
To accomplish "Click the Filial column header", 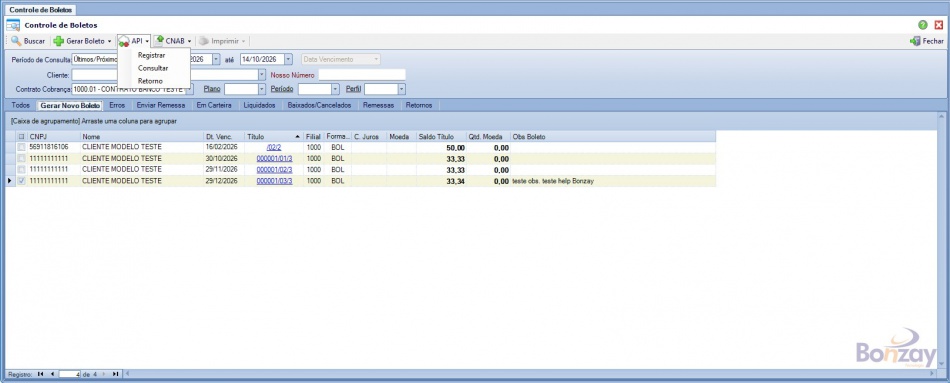I will click(x=313, y=137).
